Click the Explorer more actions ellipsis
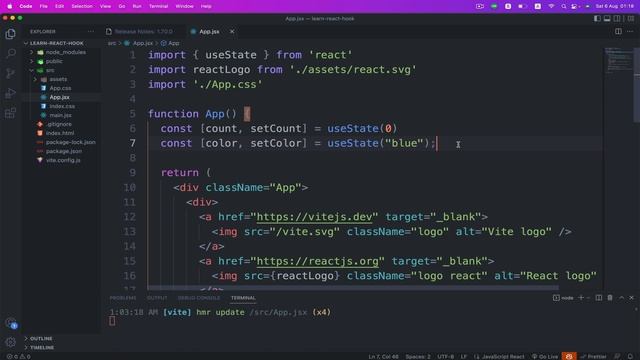 [x=91, y=31]
